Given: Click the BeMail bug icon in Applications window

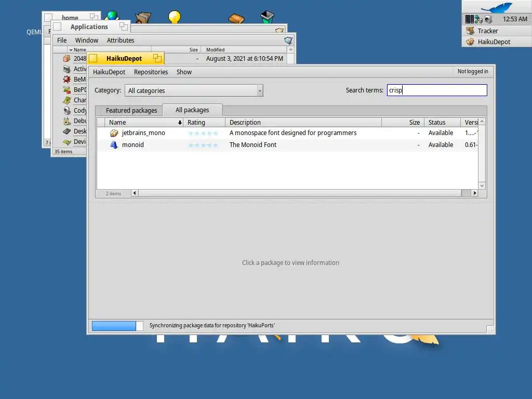Looking at the screenshot, I should pyautogui.click(x=67, y=79).
